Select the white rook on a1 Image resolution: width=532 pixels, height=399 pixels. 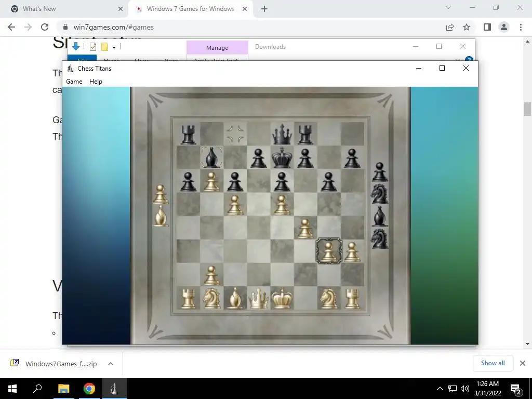tap(188, 299)
